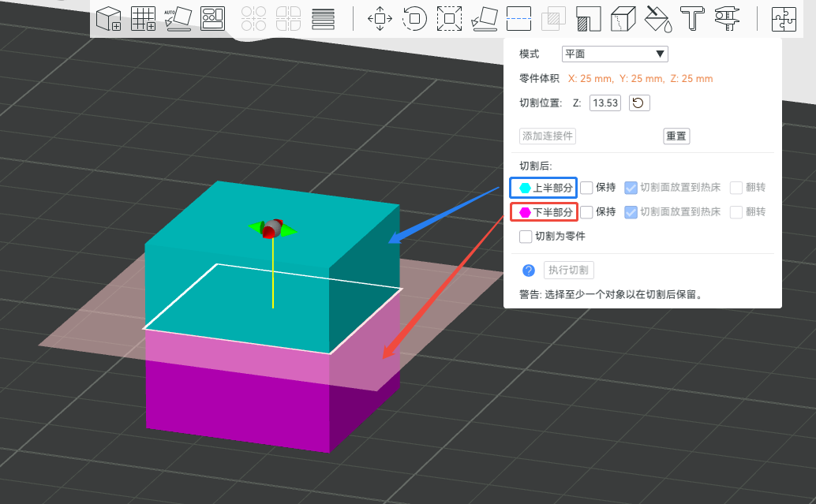Viewport: 816px width, 504px height.
Task: Reset cut position Z with undo icon
Action: pos(639,103)
